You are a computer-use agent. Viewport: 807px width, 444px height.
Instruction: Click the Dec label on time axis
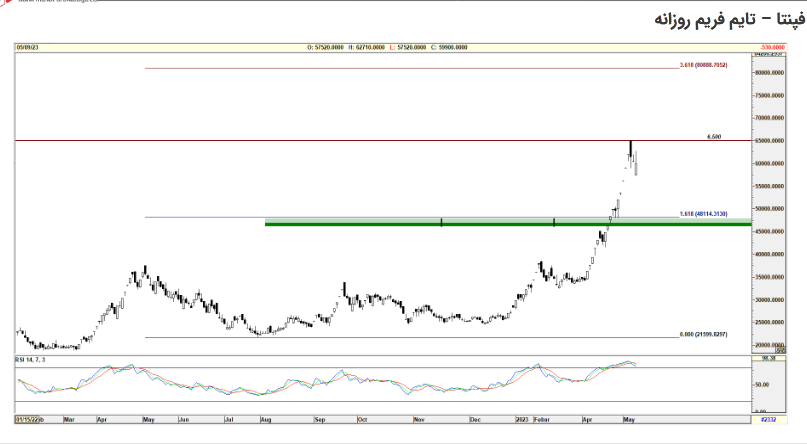(x=475, y=421)
